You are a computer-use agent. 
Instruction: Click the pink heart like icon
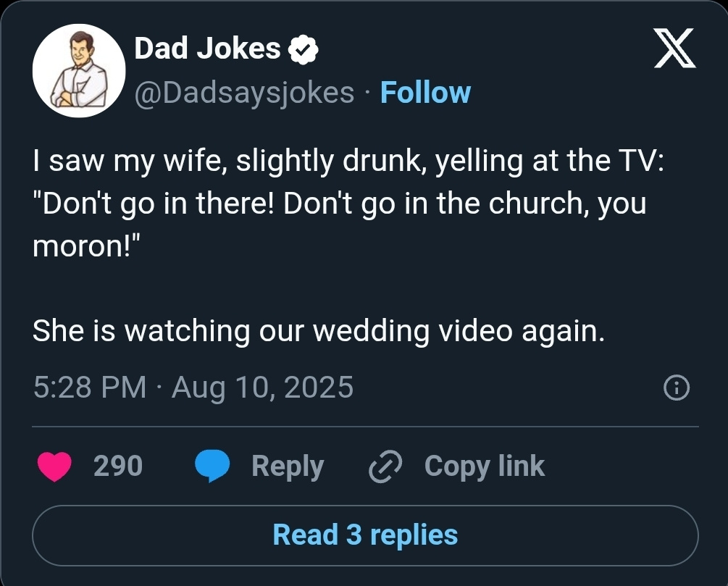tap(54, 466)
